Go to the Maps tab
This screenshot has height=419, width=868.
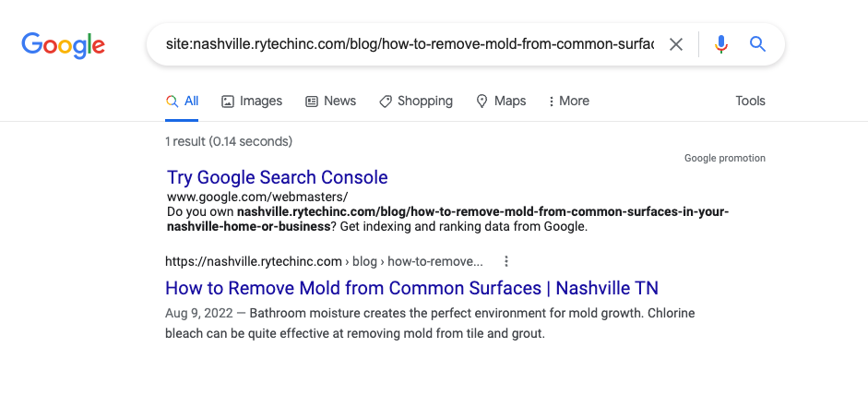coord(501,102)
